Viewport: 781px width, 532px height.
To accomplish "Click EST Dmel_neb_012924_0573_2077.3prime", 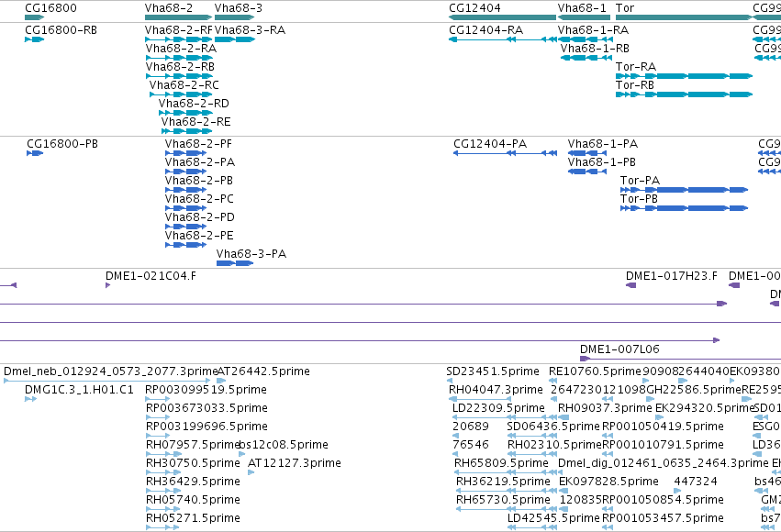I will 106,381.
